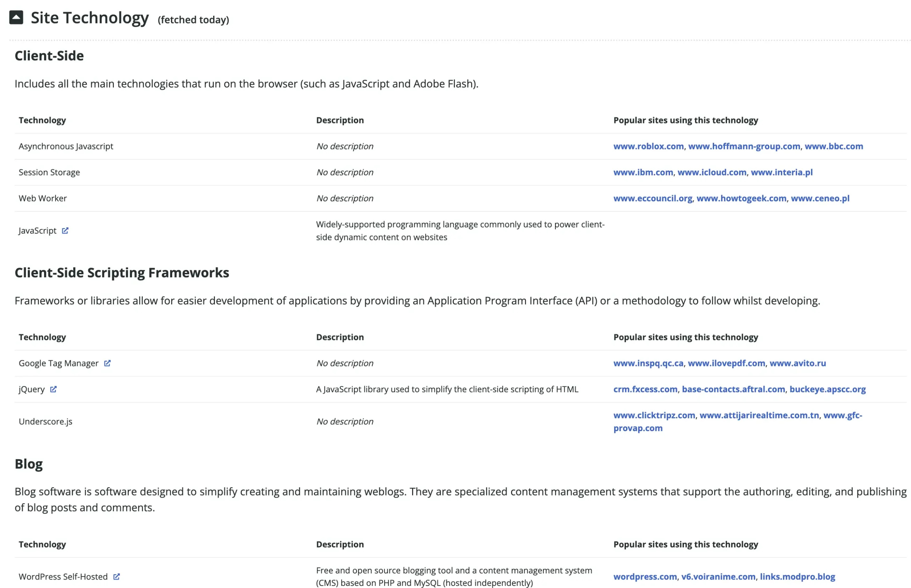Follow the www.eccouncil.org link

(653, 198)
